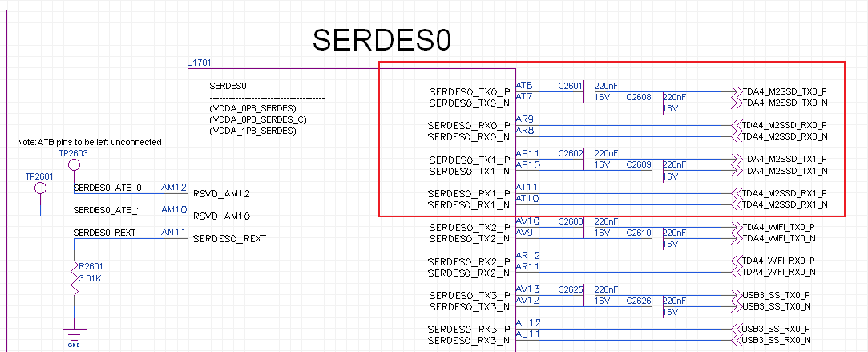Select the (VDDA_1P8_SERDES) text
Image resolution: width=868 pixels, height=352 pixels.
pos(253,131)
